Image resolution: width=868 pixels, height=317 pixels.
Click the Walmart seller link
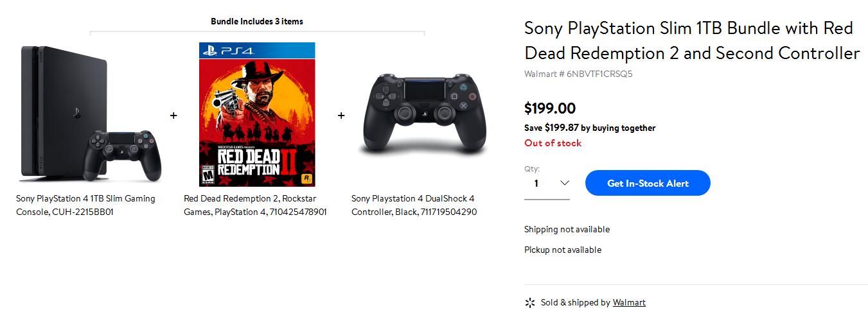(x=629, y=302)
